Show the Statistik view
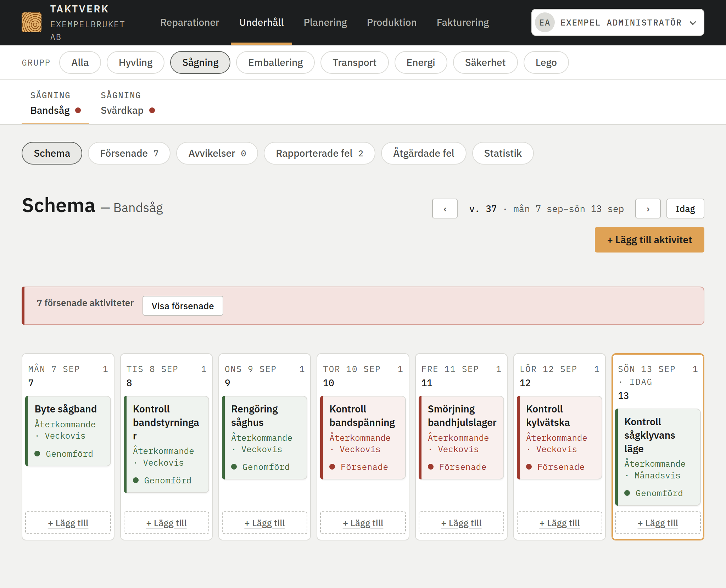This screenshot has width=726, height=588. 503,153
